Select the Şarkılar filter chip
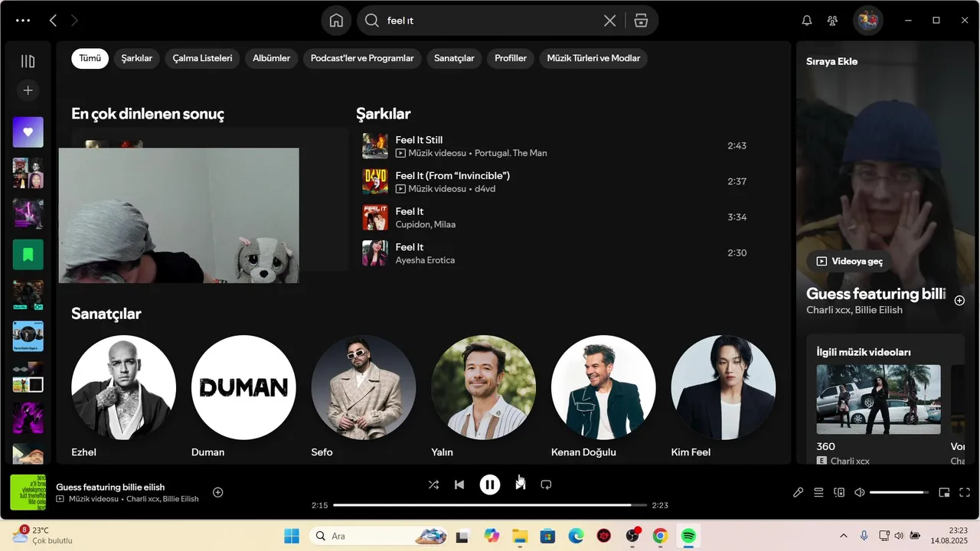The image size is (980, 551). [137, 58]
